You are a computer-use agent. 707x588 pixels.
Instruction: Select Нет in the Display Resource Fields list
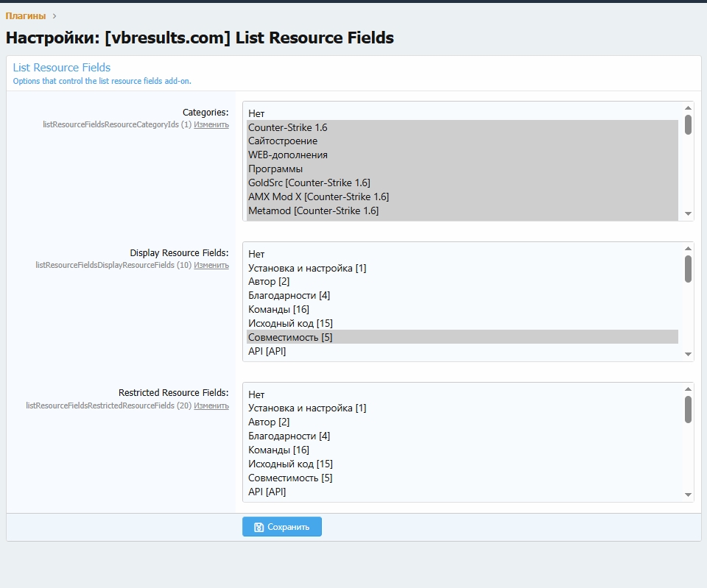pos(256,254)
